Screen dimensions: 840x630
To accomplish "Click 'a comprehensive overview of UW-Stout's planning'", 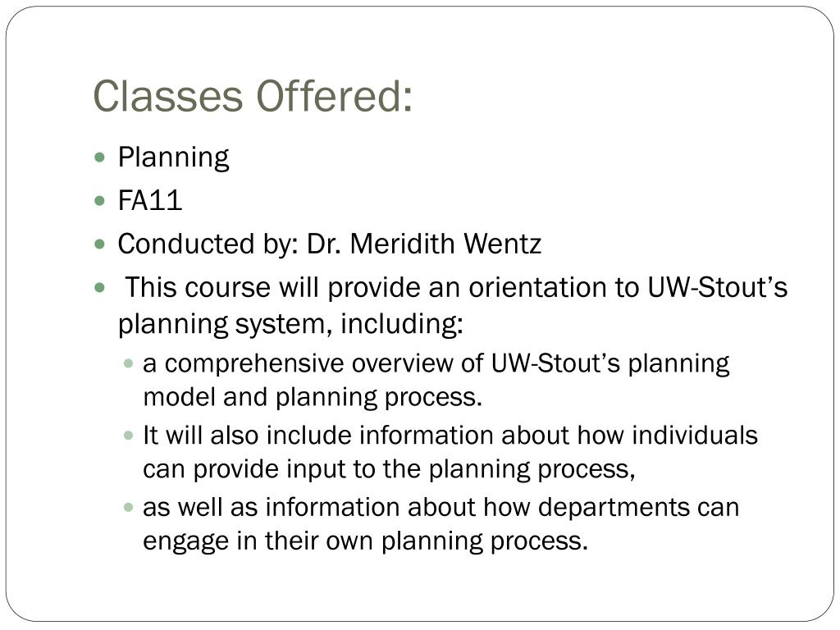I will [436, 363].
